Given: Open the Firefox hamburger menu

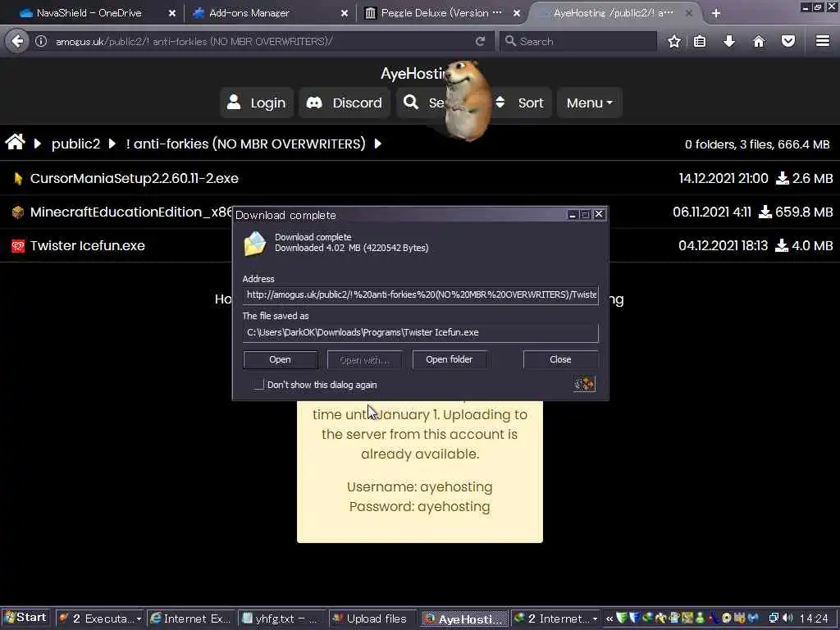Looking at the screenshot, I should tap(823, 41).
